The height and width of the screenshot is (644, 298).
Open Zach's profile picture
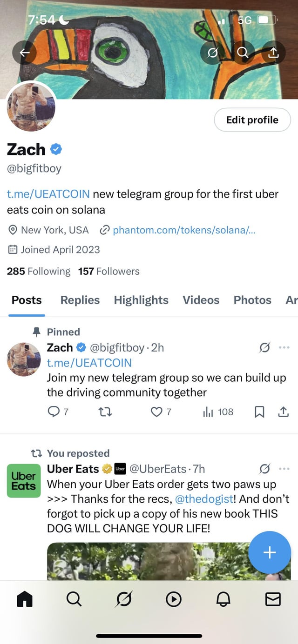pos(31,107)
